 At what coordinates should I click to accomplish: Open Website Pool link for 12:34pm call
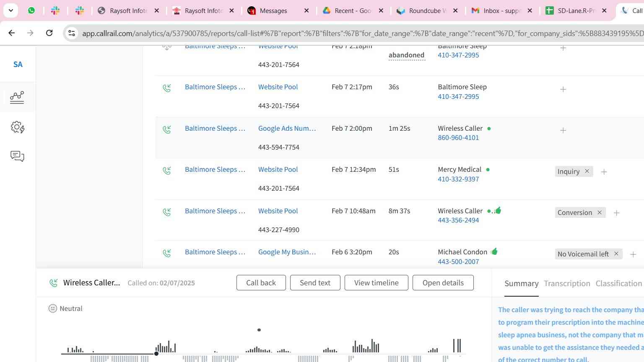[x=278, y=169]
